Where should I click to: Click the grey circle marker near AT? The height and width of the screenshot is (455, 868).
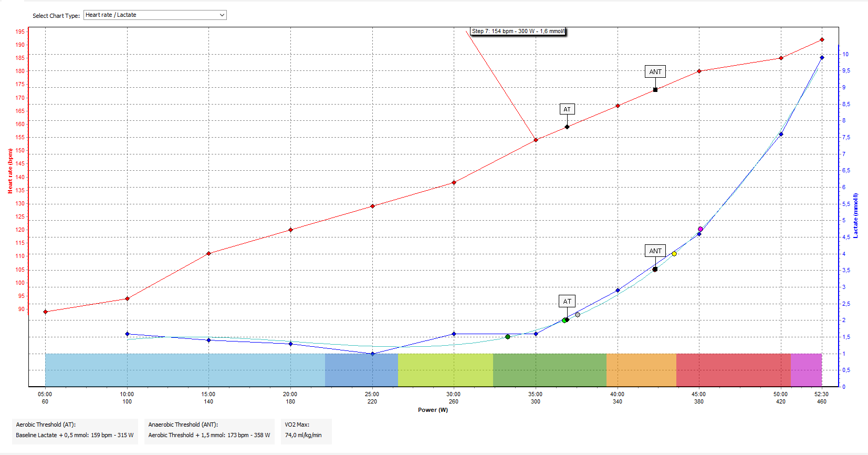578,315
